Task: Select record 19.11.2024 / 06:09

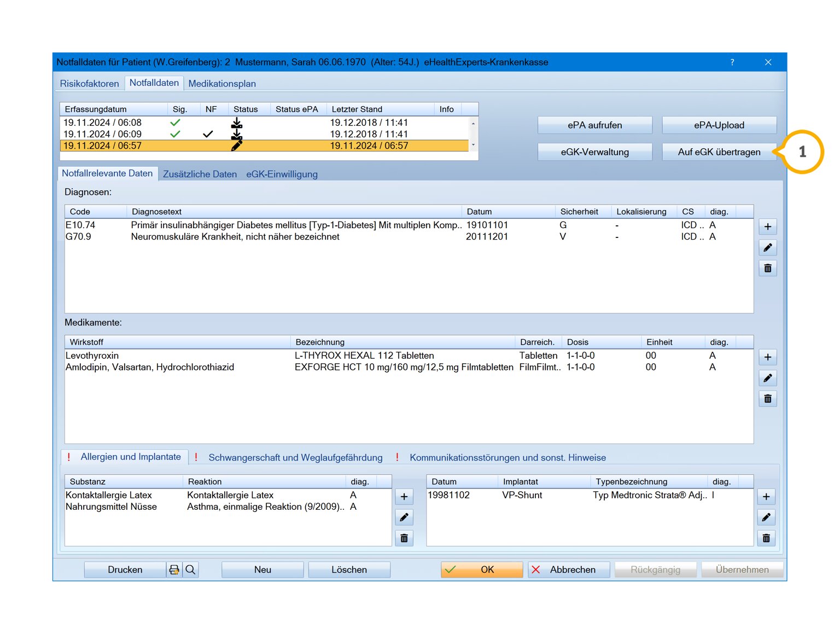Action: pos(264,134)
